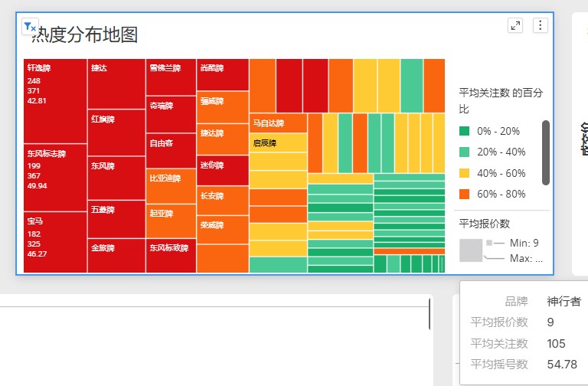Select the 红旗牌 tile

[x=116, y=132]
